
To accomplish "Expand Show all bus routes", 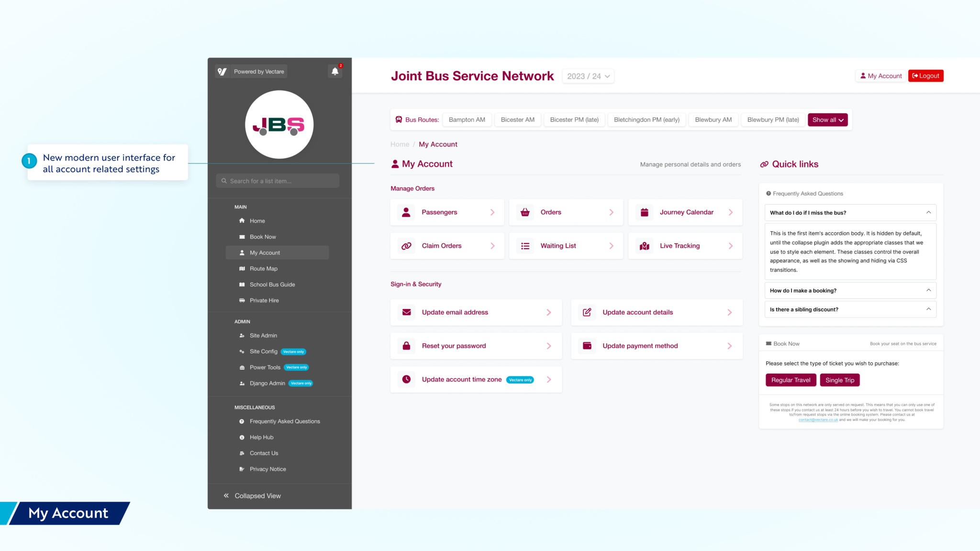I will [x=827, y=120].
